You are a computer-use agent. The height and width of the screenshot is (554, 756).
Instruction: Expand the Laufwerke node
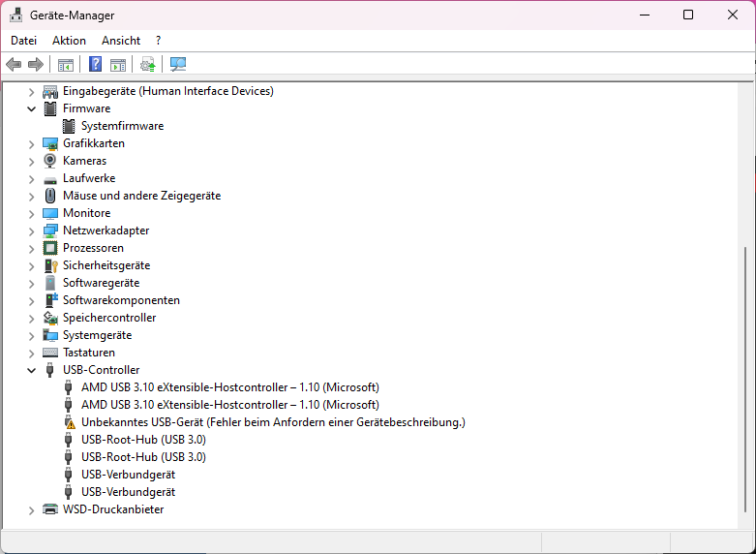pyautogui.click(x=31, y=178)
